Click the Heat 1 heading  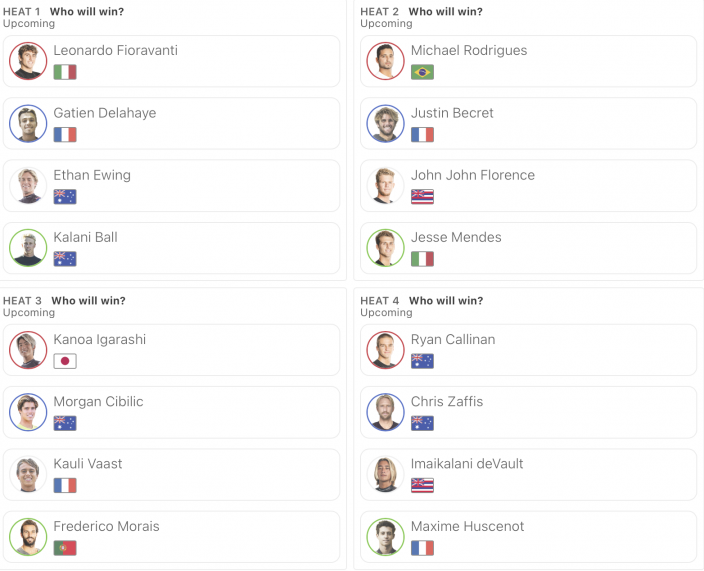tap(22, 12)
